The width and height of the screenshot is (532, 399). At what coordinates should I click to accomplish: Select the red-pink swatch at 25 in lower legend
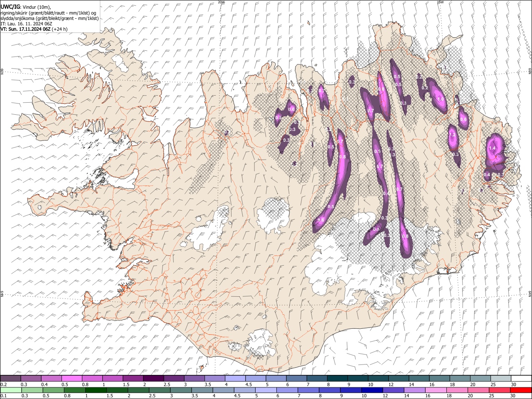500,390
